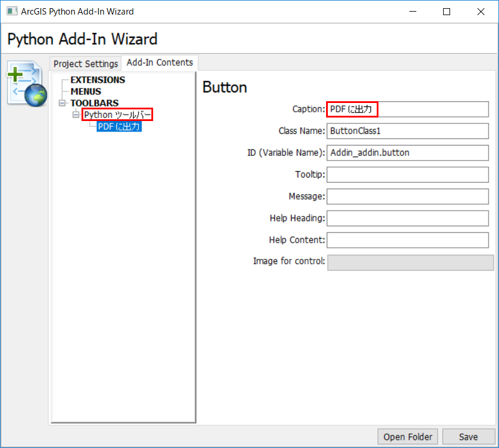The height and width of the screenshot is (448, 499).
Task: Click the ID (Variable Name) field
Action: coord(408,153)
